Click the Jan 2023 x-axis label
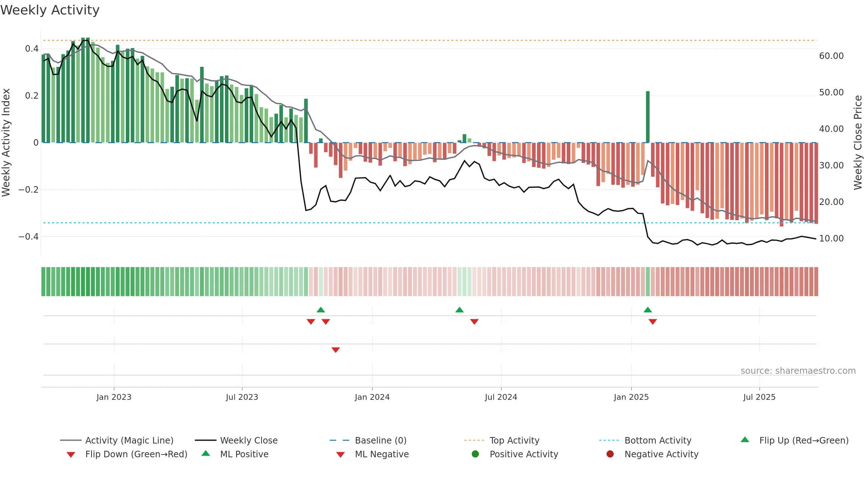The height and width of the screenshot is (488, 868). coord(114,397)
